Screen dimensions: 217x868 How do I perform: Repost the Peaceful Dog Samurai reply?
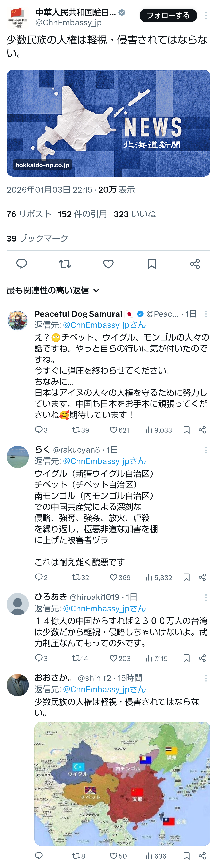76,430
